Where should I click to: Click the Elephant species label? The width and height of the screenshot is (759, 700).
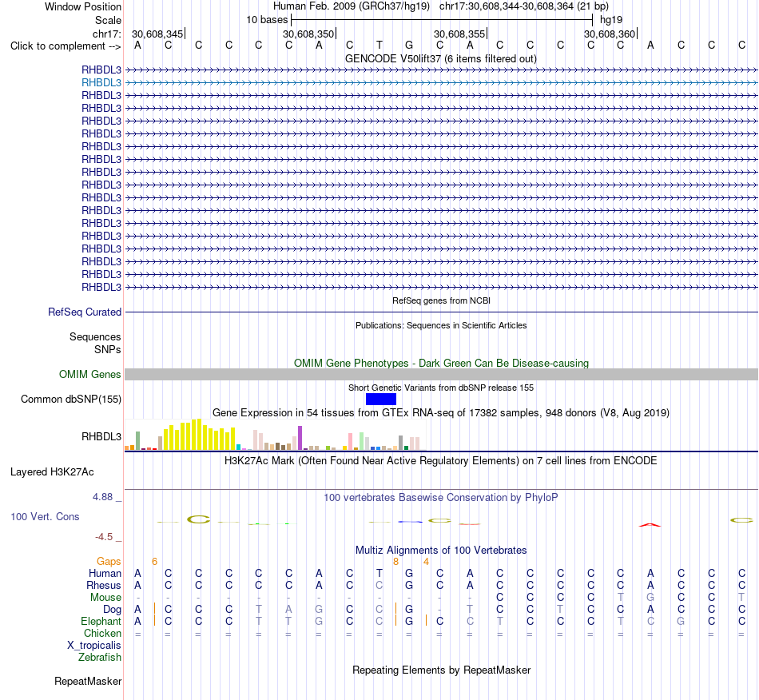(101, 622)
